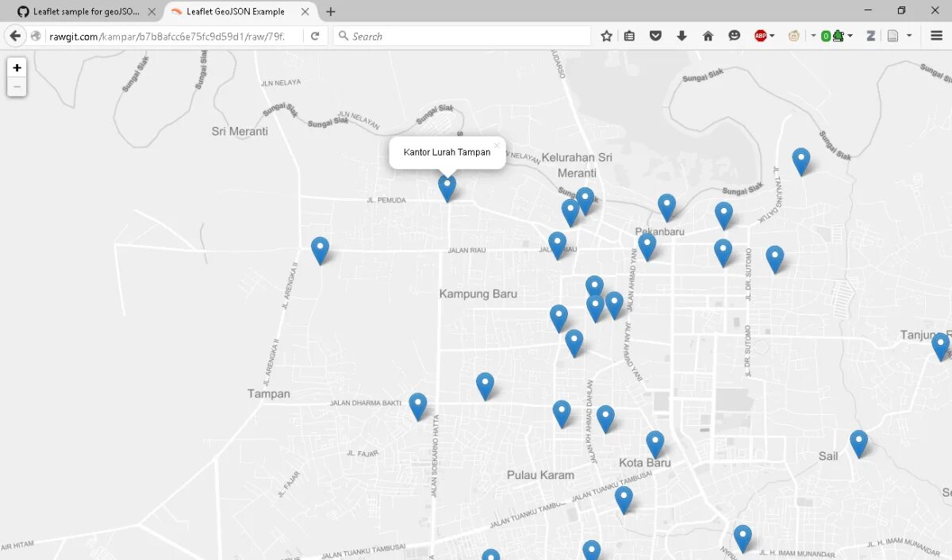Close the Leaflet GeoJSON Example tab
The image size is (952, 560).
coord(305,12)
